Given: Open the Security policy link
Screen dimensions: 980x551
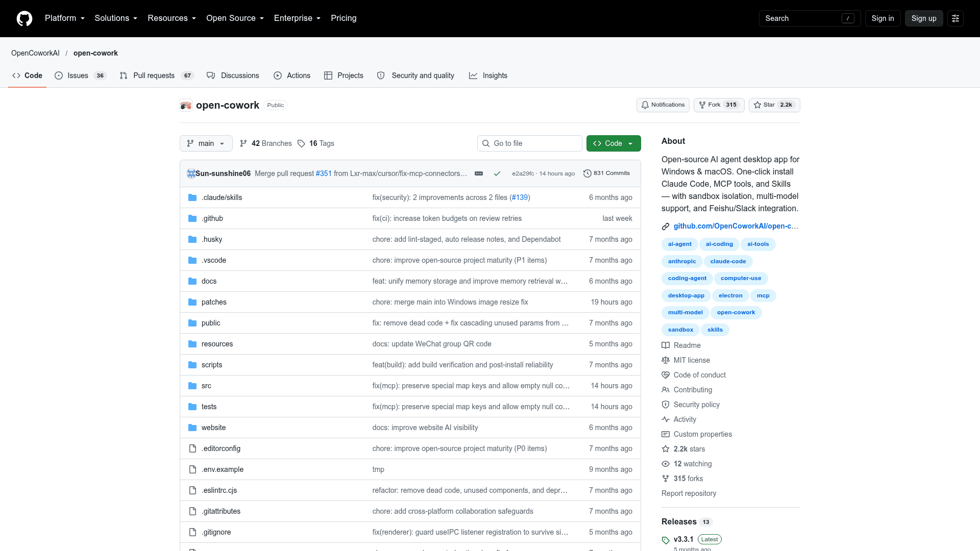Looking at the screenshot, I should click(x=691, y=405).
